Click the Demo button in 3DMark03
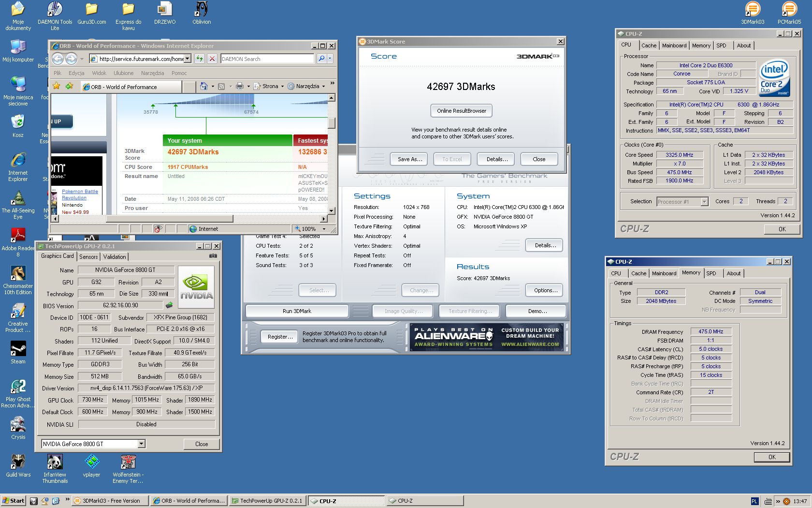812x508 pixels. click(537, 311)
